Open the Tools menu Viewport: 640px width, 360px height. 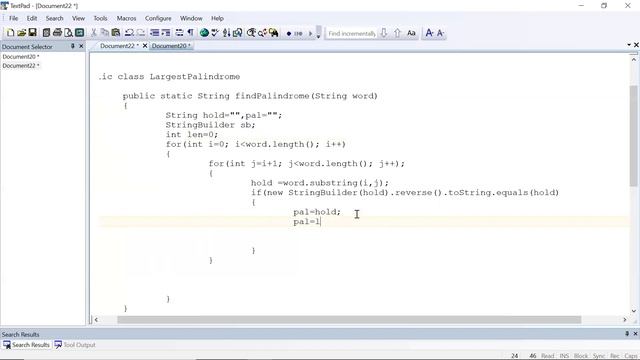point(100,18)
